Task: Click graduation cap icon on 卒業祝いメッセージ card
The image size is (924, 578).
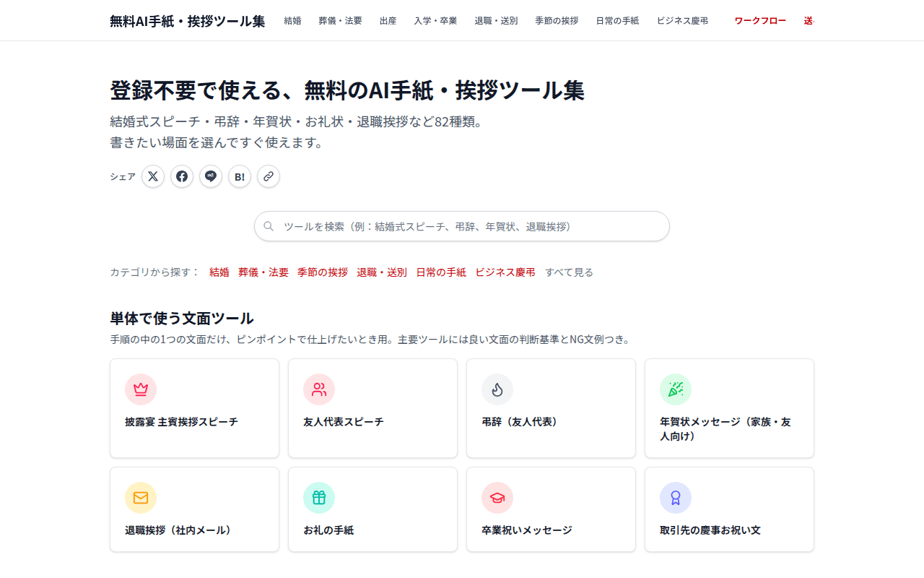Action: click(497, 498)
